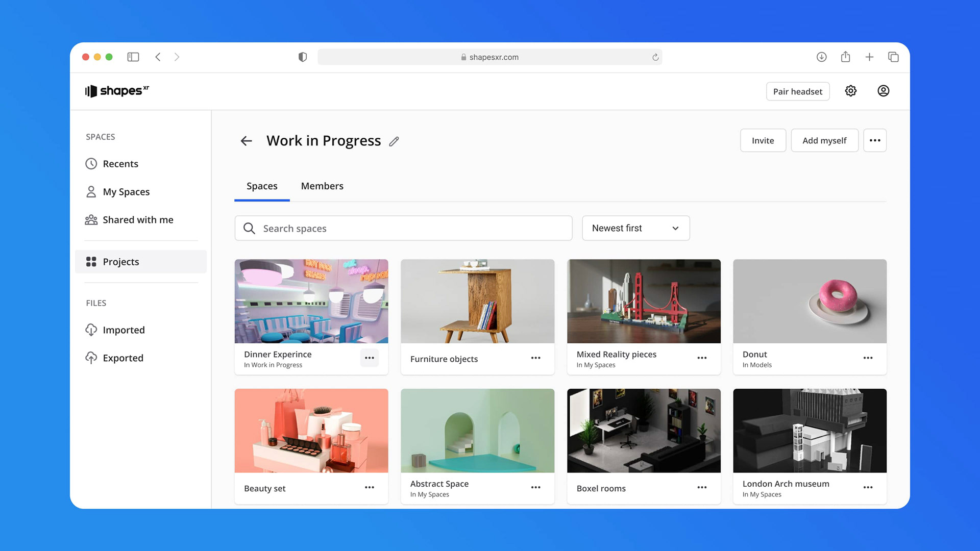Select Projects in the sidebar
The width and height of the screenshot is (980, 551).
(141, 262)
